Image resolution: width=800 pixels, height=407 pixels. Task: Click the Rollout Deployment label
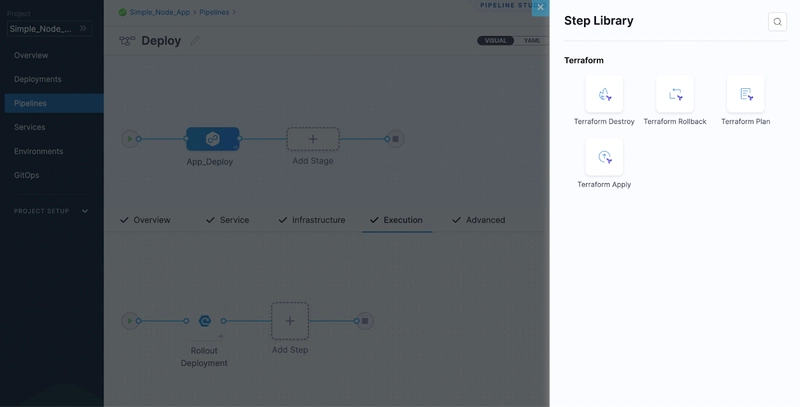point(204,357)
